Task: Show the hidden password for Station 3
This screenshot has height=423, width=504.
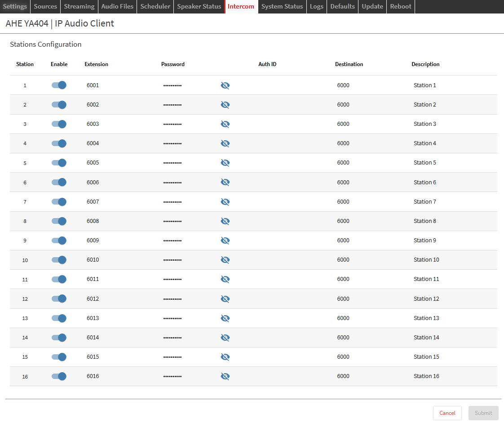Action: click(x=225, y=124)
